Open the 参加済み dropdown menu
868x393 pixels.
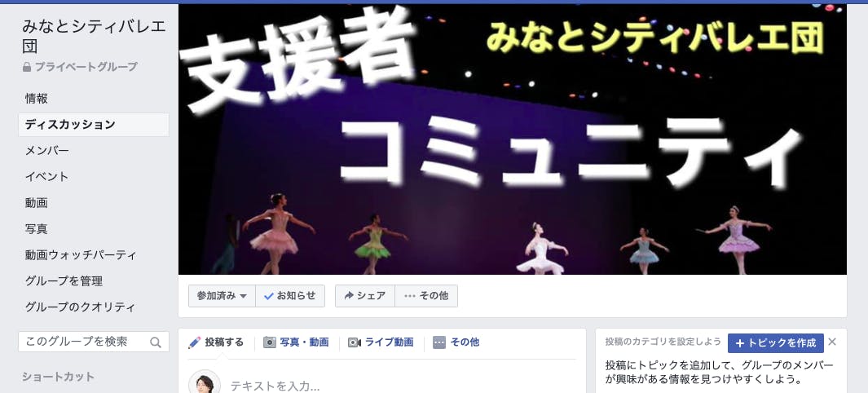pos(222,296)
